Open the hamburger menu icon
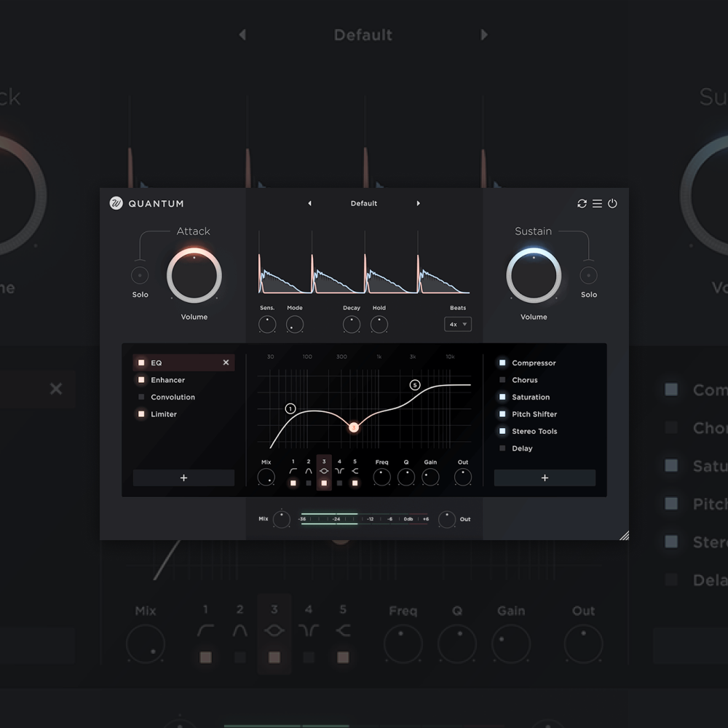 (x=597, y=204)
